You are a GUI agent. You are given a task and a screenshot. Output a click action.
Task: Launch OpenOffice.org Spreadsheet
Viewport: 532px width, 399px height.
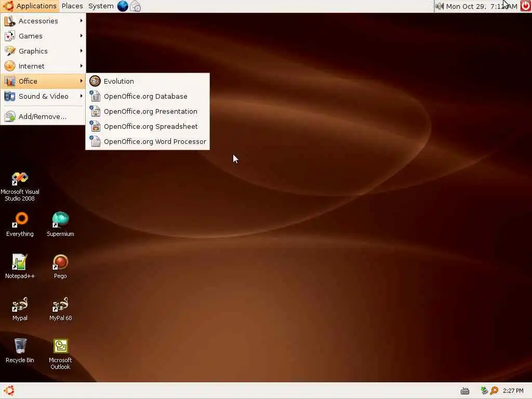click(x=148, y=126)
